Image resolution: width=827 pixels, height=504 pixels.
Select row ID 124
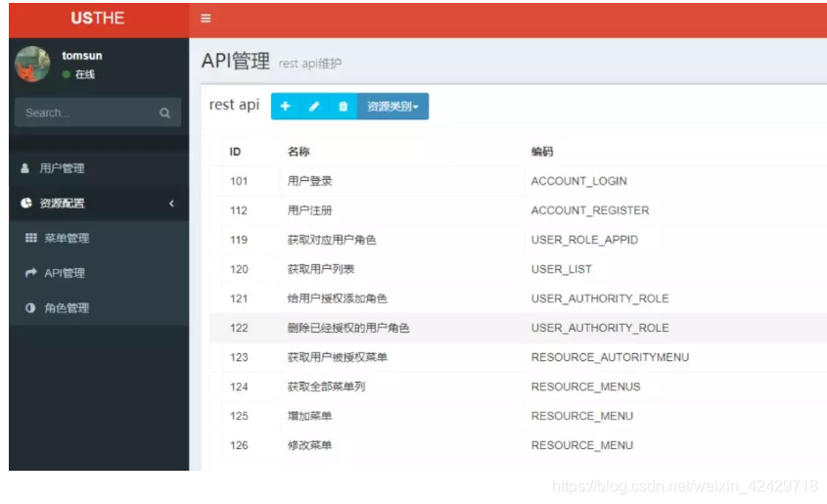(239, 387)
